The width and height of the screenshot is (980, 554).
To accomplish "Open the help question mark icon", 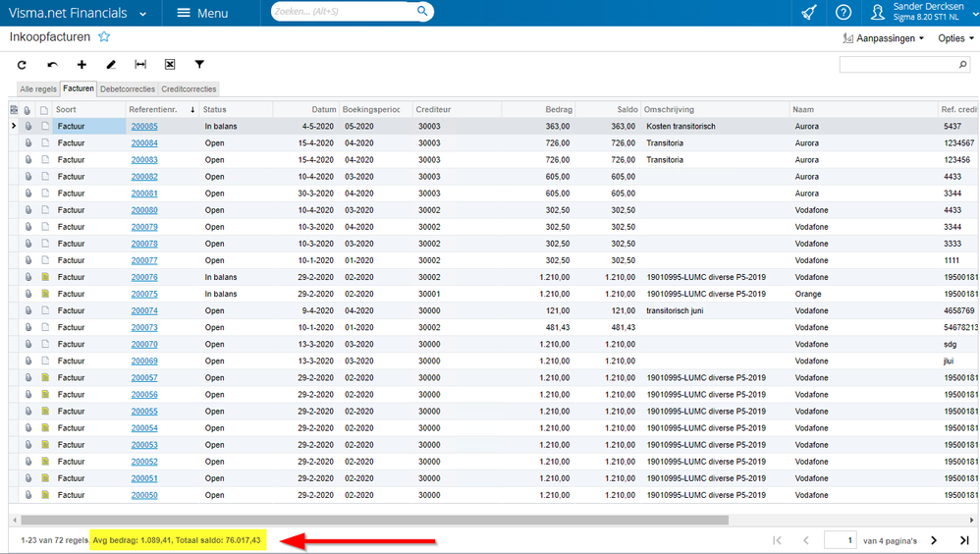I will click(843, 13).
